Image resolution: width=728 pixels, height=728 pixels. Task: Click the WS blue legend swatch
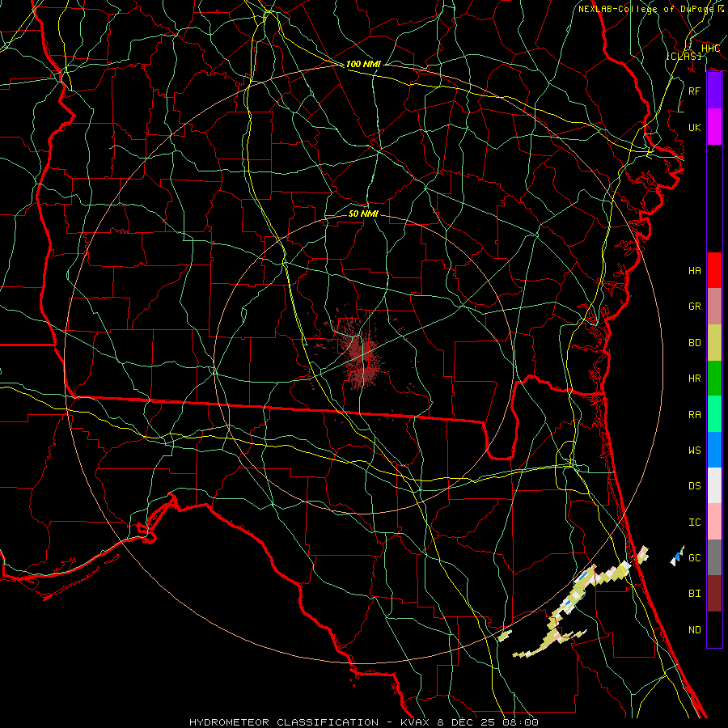pos(714,450)
